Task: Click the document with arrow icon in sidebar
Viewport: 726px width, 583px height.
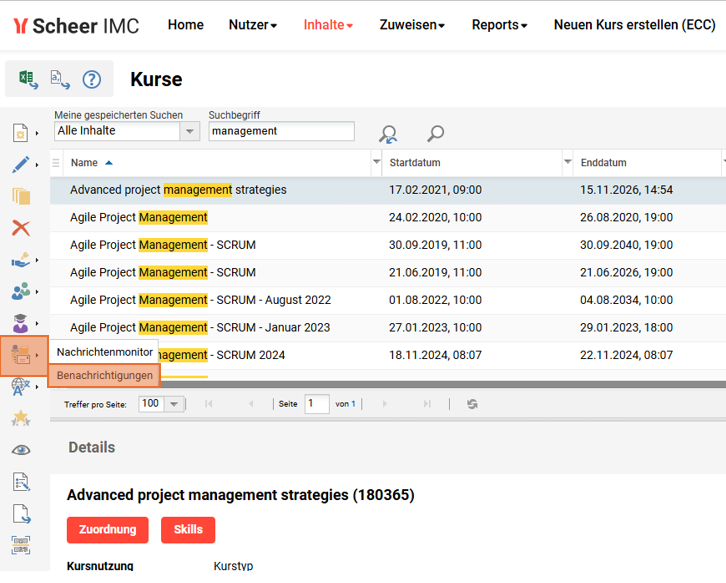Action: click(21, 514)
